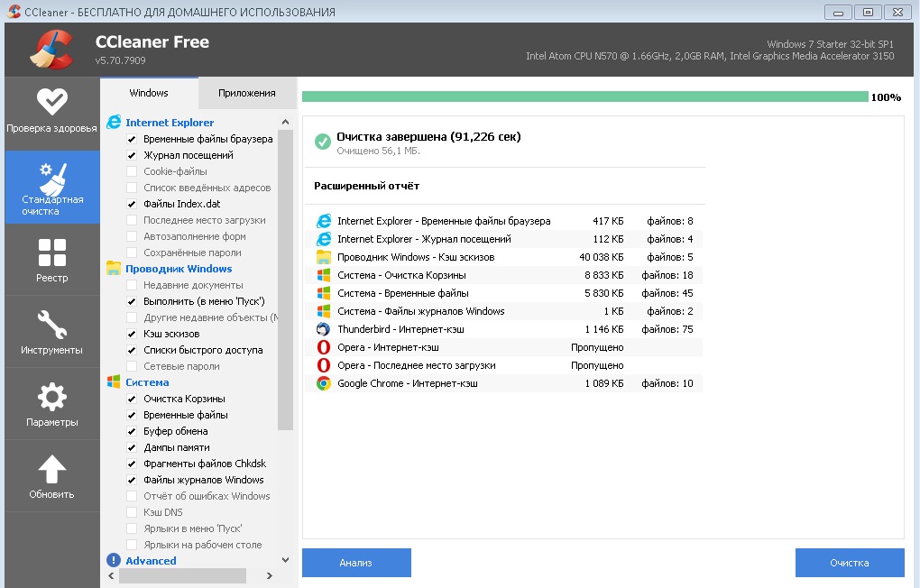
Task: Expand the Advanced section header
Action: tap(151, 560)
